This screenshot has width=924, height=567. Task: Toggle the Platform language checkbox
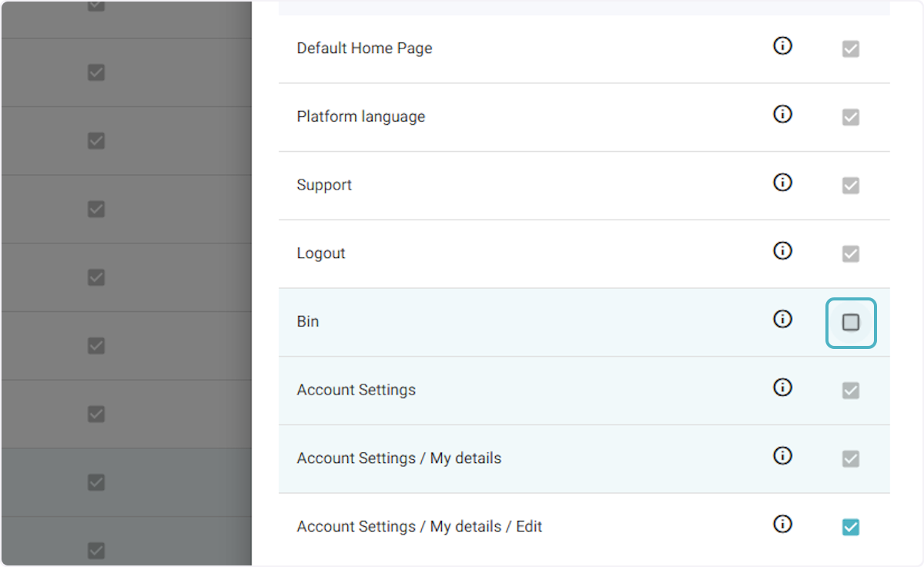[x=850, y=118]
